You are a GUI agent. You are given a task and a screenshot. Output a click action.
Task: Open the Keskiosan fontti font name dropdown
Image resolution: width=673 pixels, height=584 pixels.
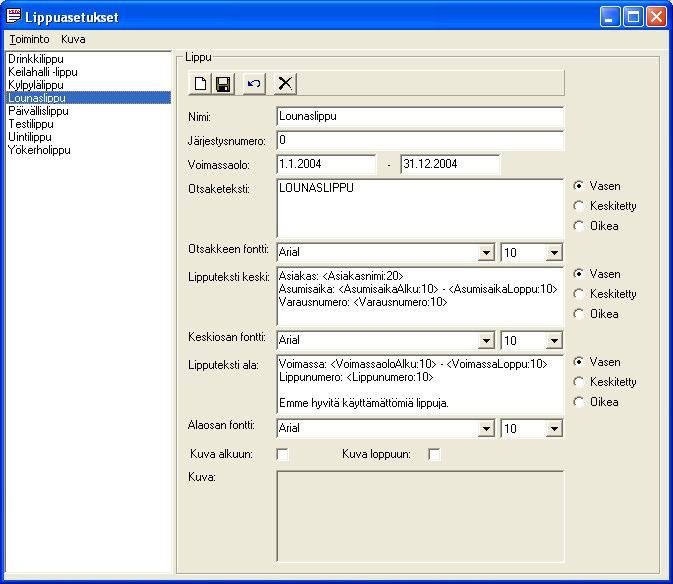coord(486,341)
